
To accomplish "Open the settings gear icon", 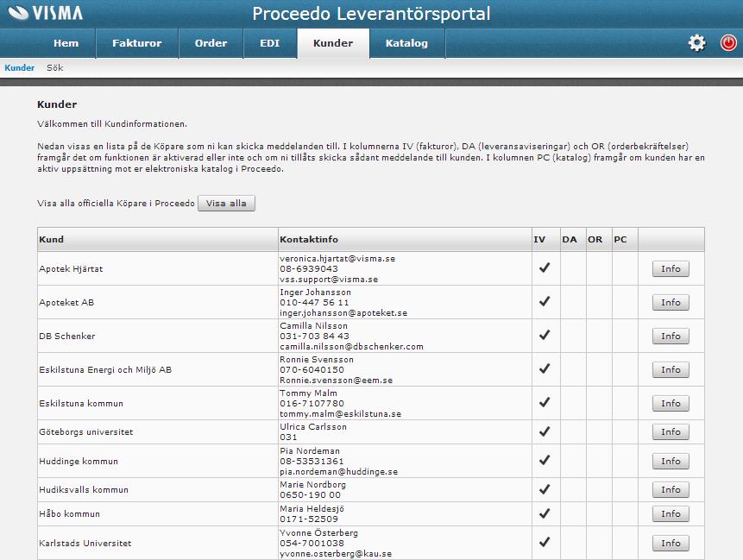I will coord(696,43).
